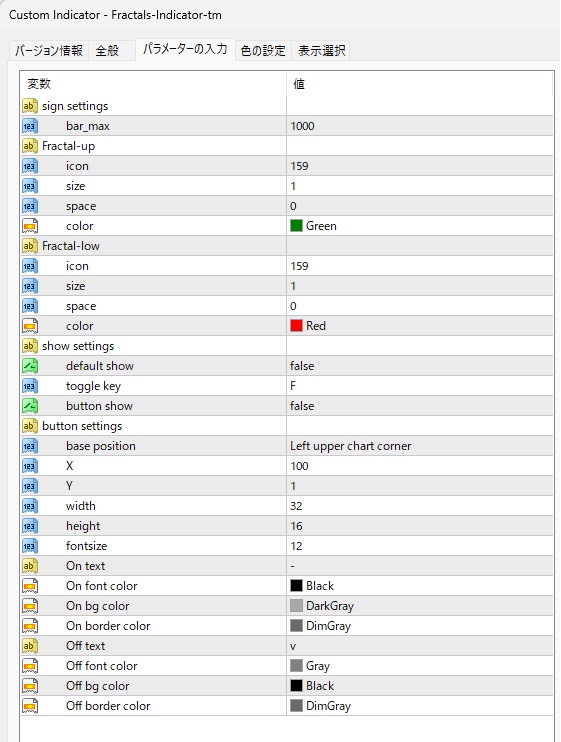
Task: Open the On bg color DarkGray dropdown
Action: (420, 606)
